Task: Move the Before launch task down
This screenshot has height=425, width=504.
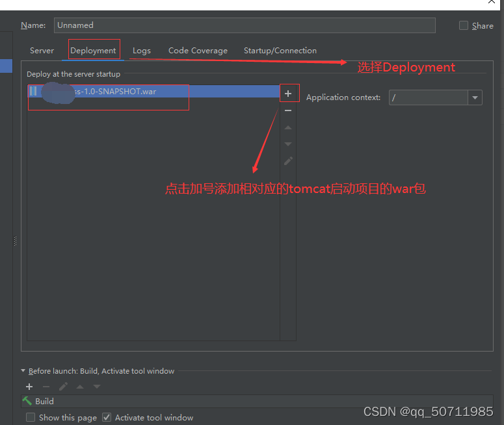Action: coord(97,387)
